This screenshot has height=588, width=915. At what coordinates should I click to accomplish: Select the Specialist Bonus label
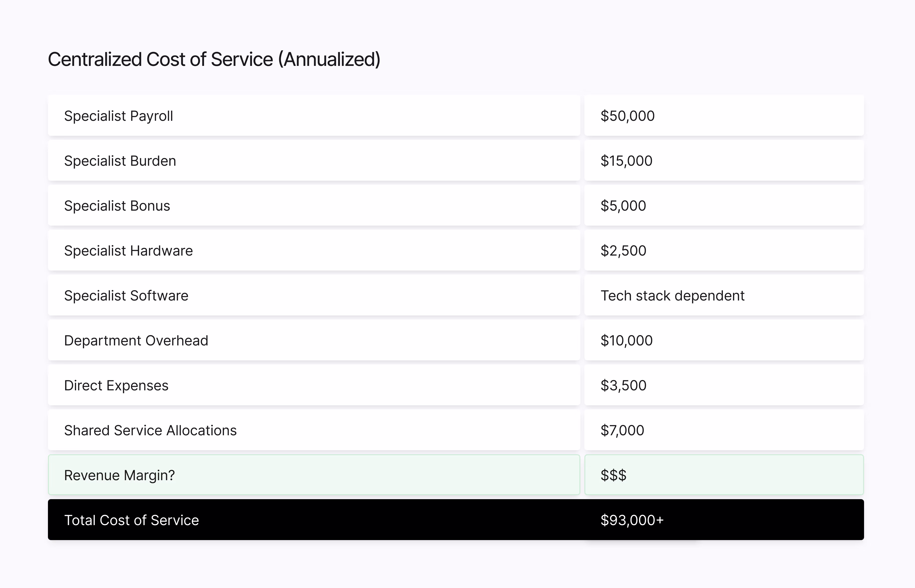[x=117, y=206]
